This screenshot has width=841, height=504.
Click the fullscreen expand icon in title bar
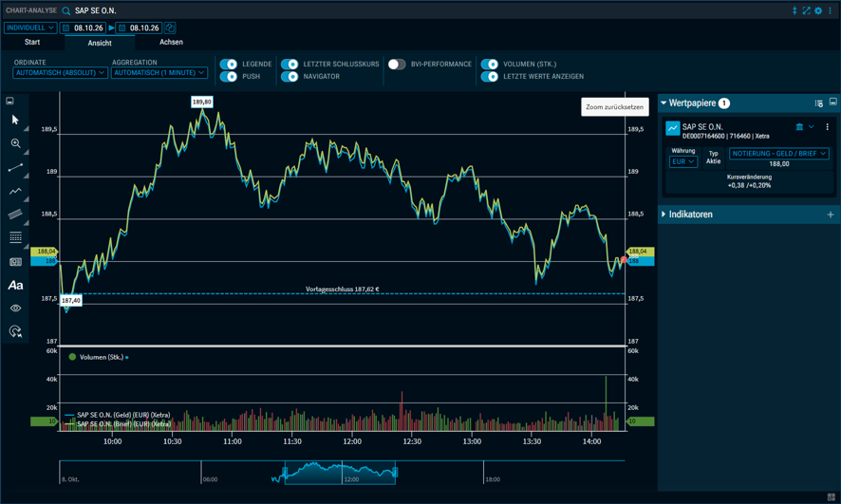806,10
